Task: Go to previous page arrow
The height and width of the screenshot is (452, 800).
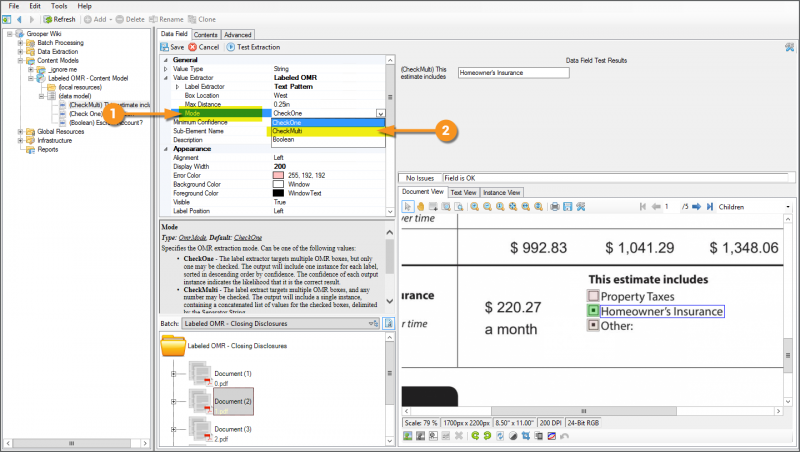Action: click(x=656, y=207)
